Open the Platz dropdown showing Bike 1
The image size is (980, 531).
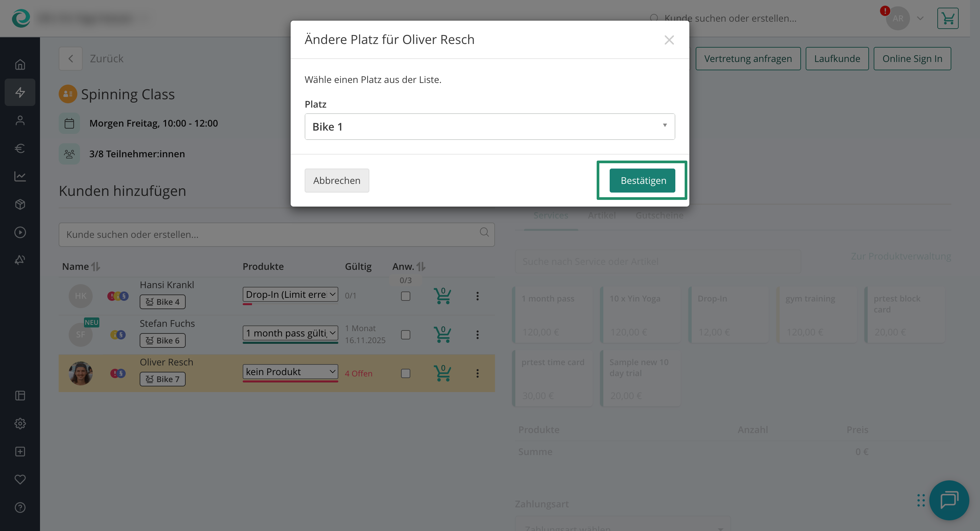490,127
